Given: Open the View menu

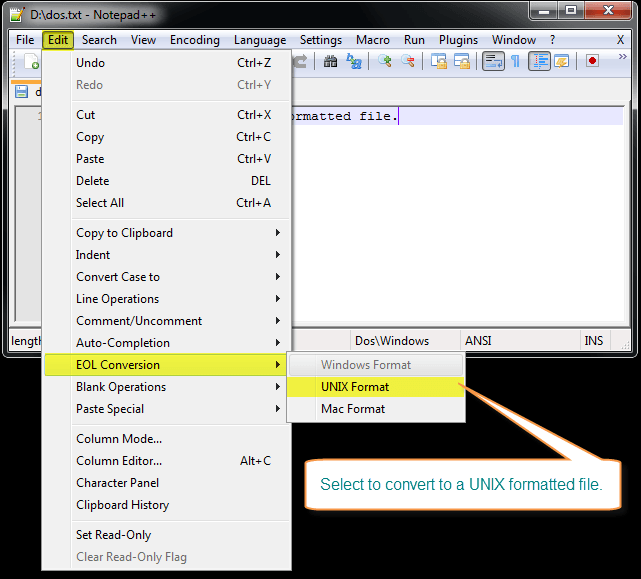Looking at the screenshot, I should (x=143, y=40).
